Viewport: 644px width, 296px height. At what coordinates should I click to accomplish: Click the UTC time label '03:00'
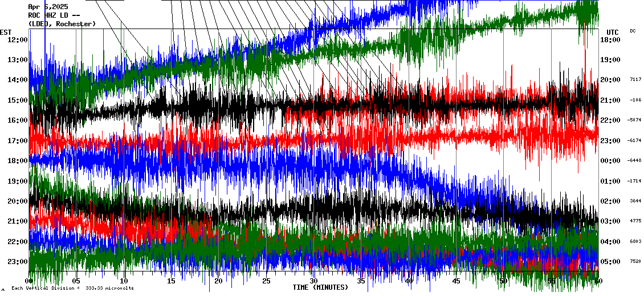[x=610, y=222]
